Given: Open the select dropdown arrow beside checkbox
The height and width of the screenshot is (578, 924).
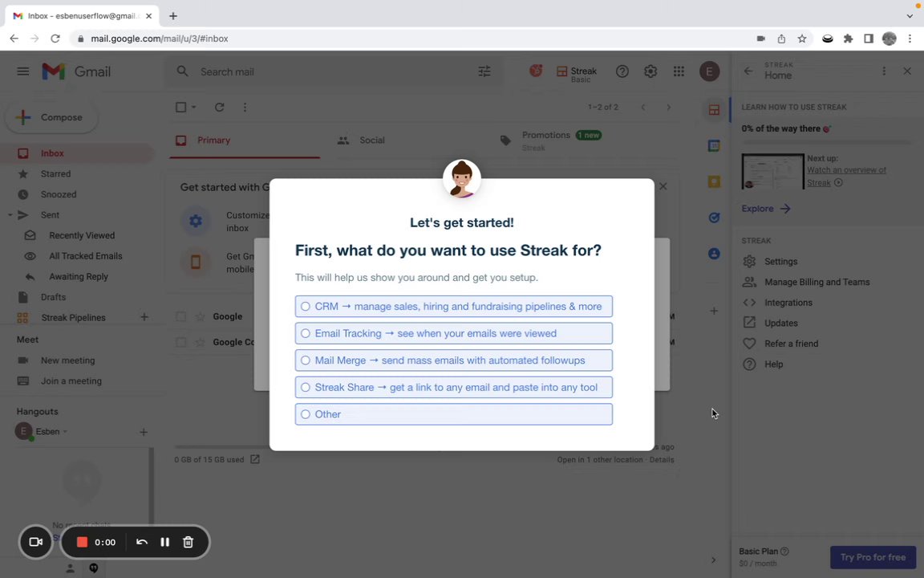Looking at the screenshot, I should pos(193,108).
